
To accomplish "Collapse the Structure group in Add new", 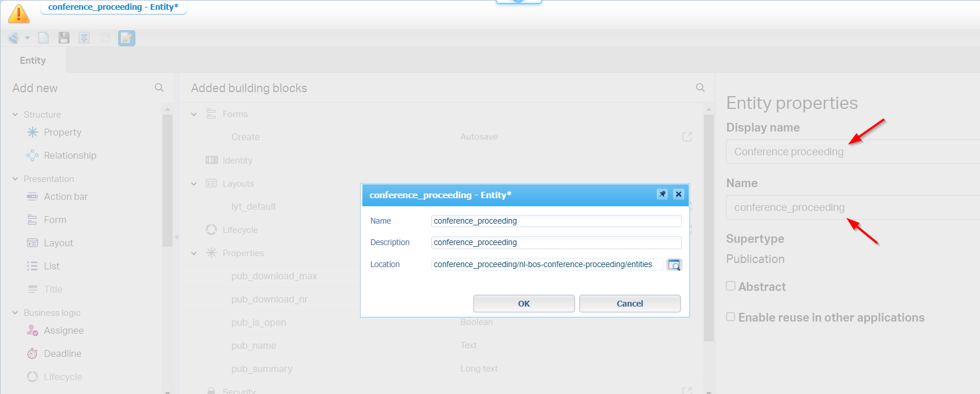I will pos(15,115).
